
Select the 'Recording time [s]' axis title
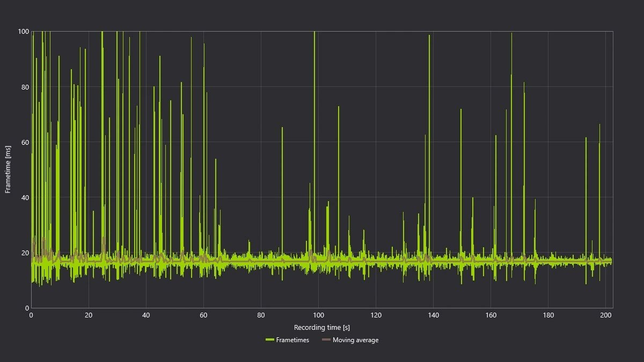(x=322, y=327)
